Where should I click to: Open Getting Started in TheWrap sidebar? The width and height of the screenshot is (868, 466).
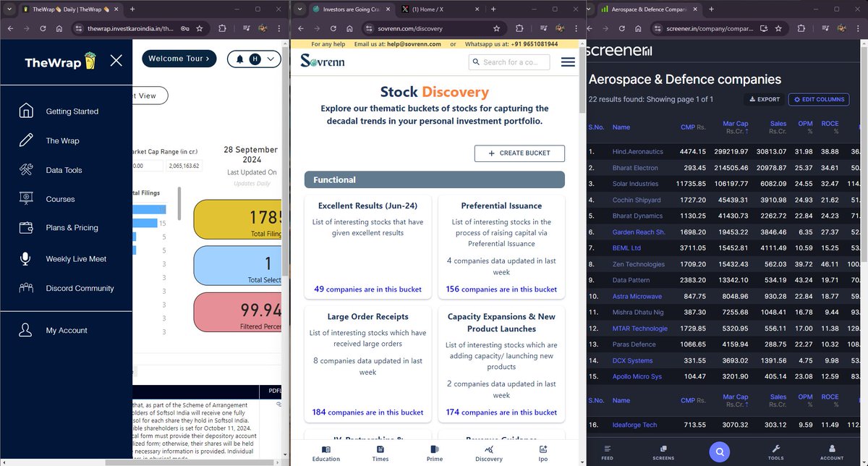(72, 111)
